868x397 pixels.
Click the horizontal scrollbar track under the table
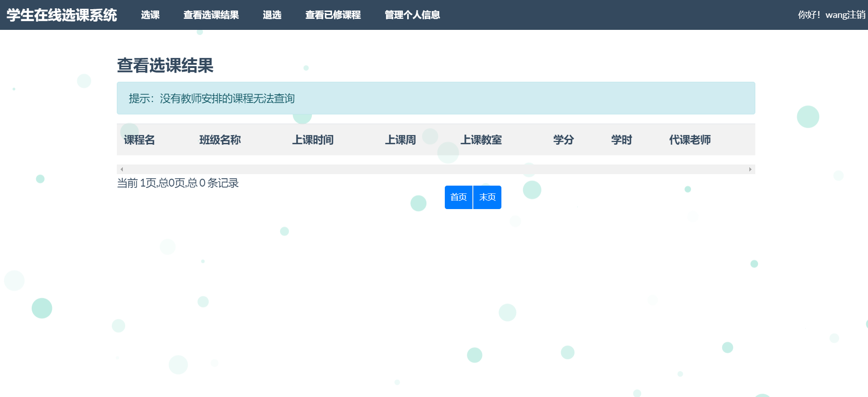click(x=435, y=170)
